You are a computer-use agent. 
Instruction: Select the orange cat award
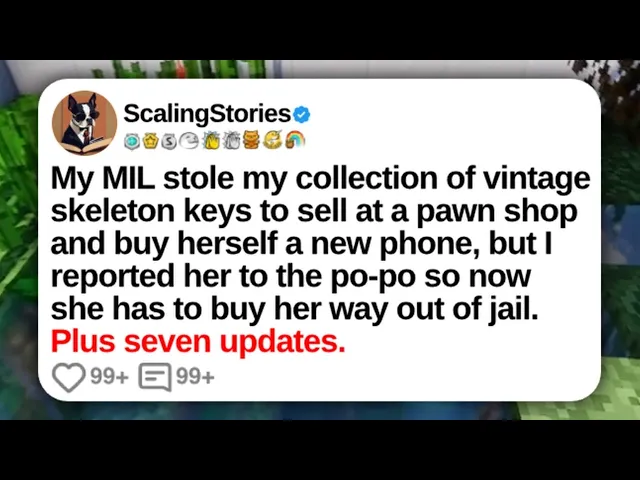tap(251, 140)
